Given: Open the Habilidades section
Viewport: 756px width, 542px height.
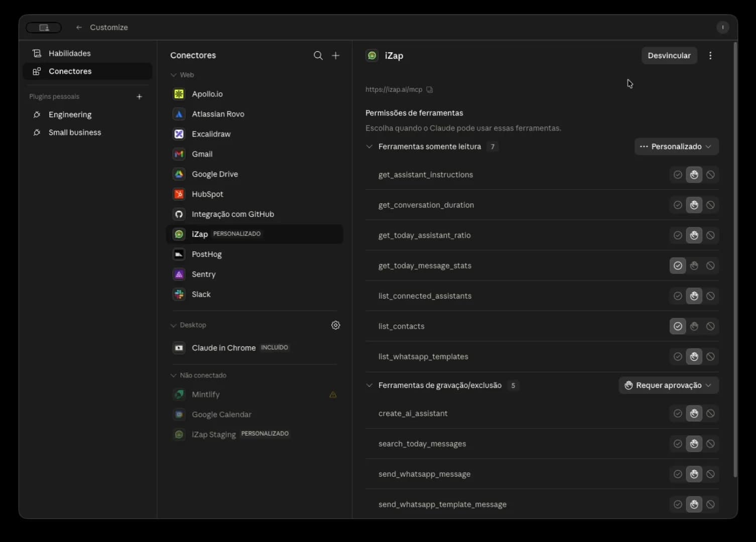Looking at the screenshot, I should (x=87, y=53).
